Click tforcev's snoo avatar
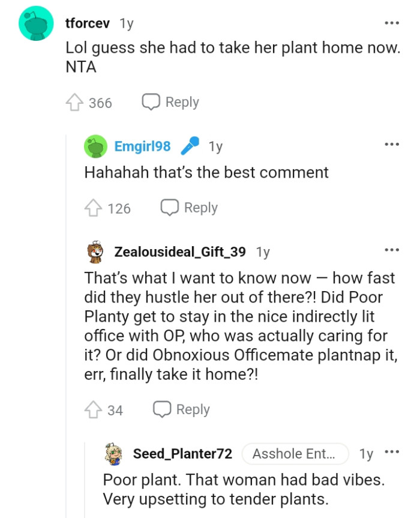 36,23
